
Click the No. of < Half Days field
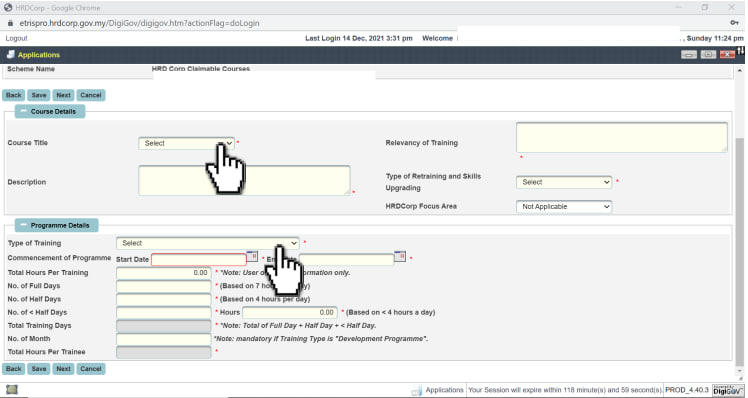(x=164, y=313)
